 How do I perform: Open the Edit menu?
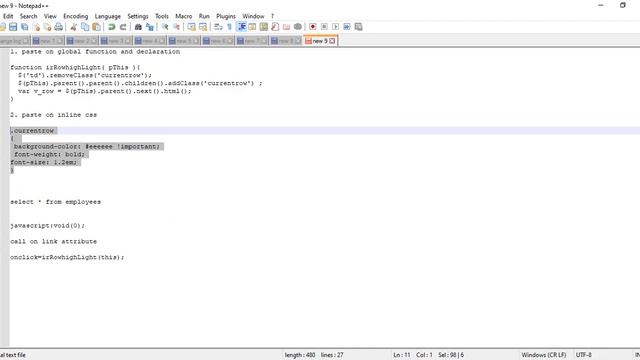click(8, 16)
